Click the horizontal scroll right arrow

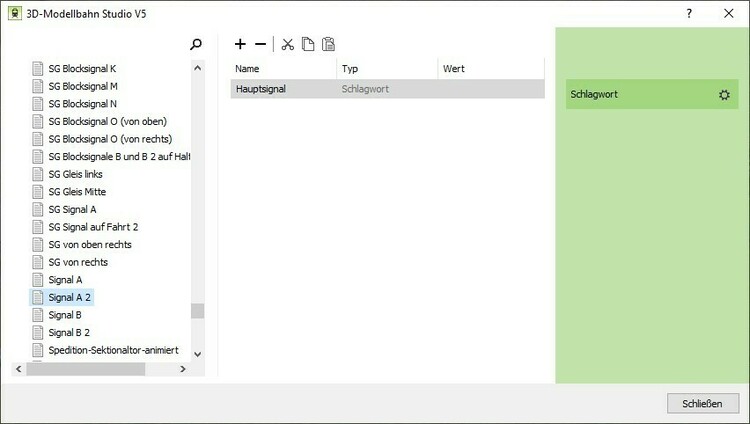click(182, 369)
